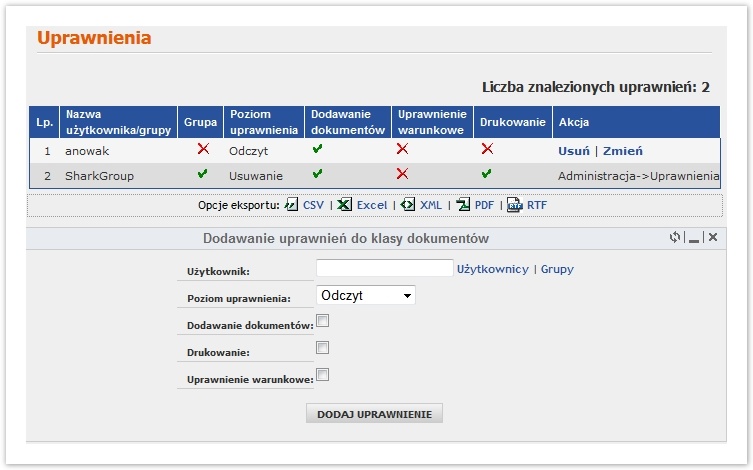Open the Użytkownicy link

coord(492,269)
